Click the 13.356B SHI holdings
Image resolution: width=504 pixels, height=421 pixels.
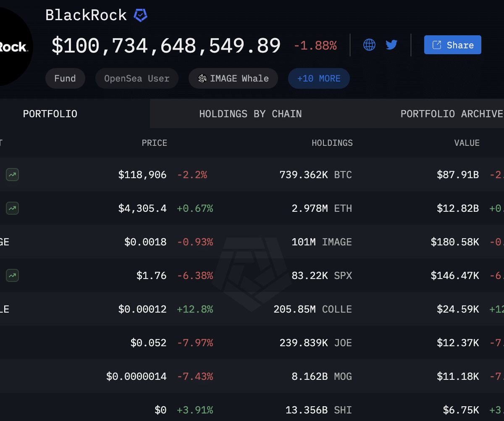click(x=319, y=410)
